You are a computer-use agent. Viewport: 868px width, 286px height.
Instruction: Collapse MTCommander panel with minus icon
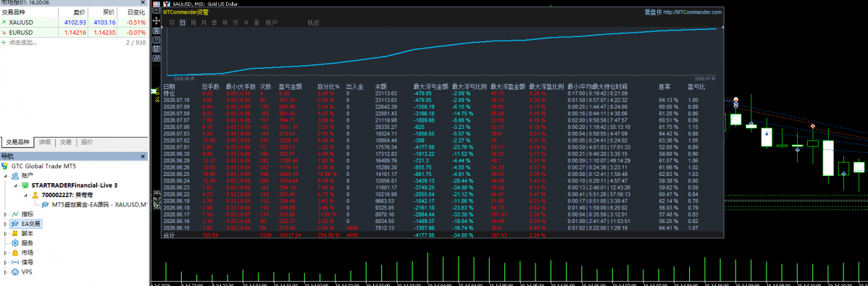(x=156, y=10)
